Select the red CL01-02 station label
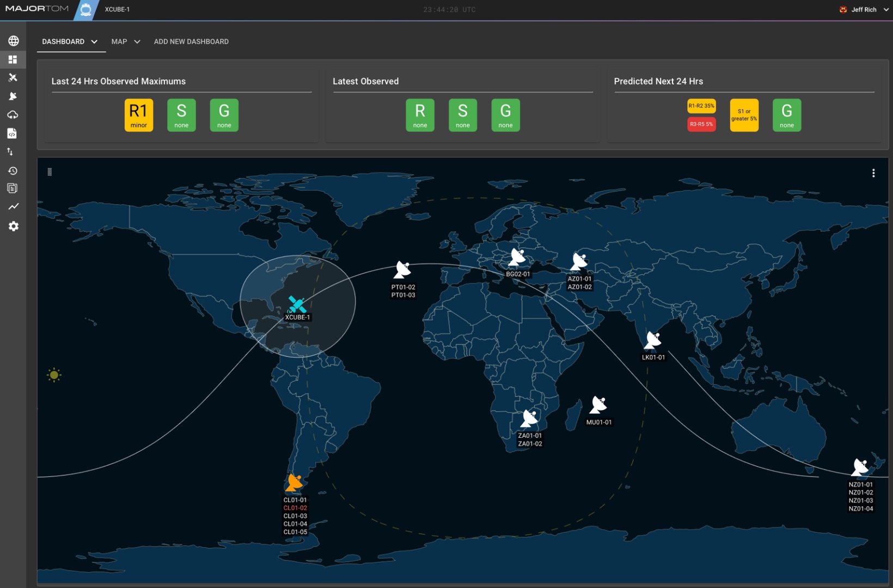893x588 pixels. (295, 507)
